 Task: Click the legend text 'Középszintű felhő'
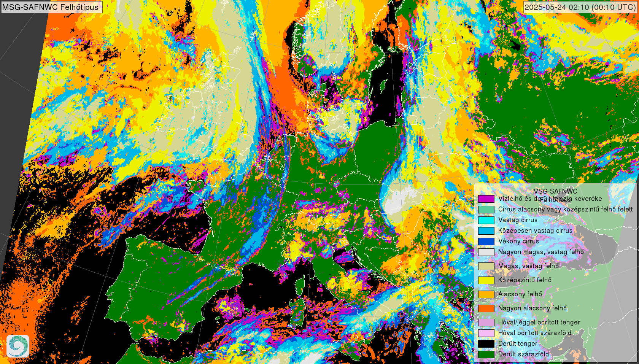tap(525, 280)
